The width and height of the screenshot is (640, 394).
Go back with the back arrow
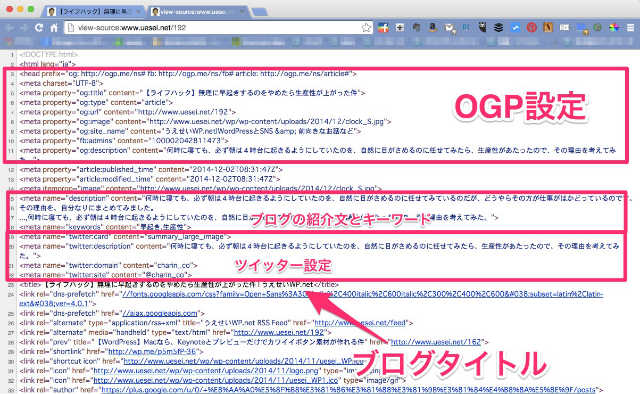tap(10, 28)
